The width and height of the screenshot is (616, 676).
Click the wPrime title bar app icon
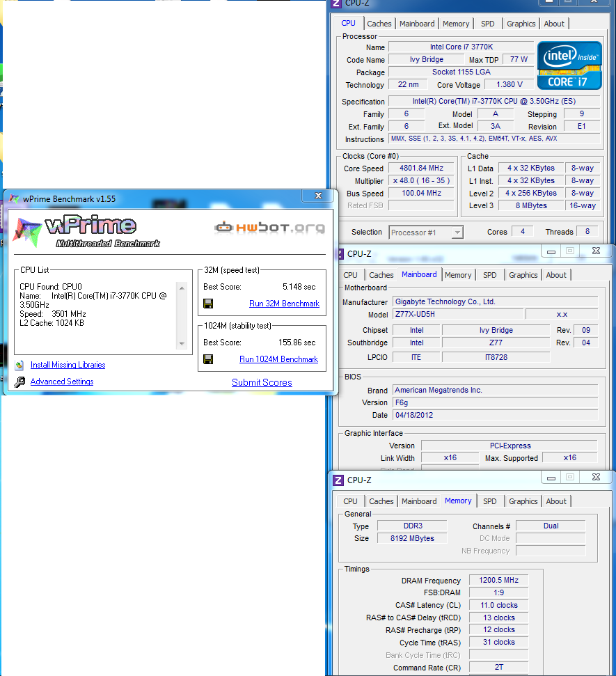[14, 198]
